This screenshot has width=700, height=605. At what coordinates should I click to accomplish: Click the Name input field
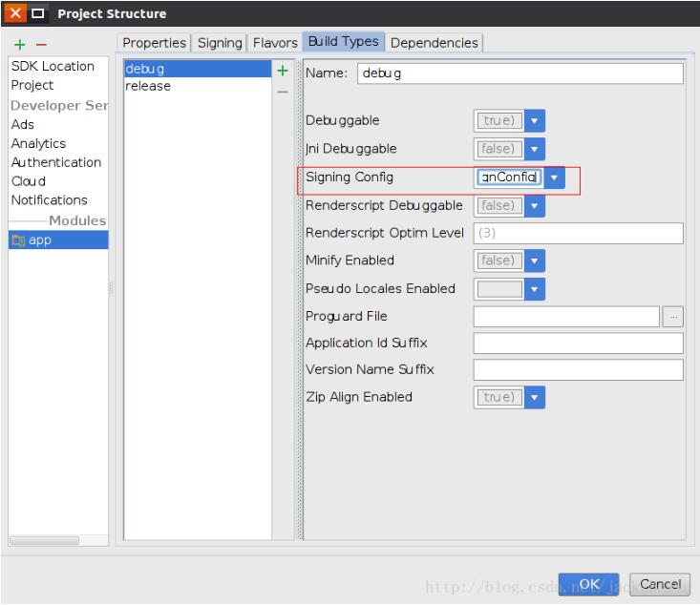click(520, 73)
